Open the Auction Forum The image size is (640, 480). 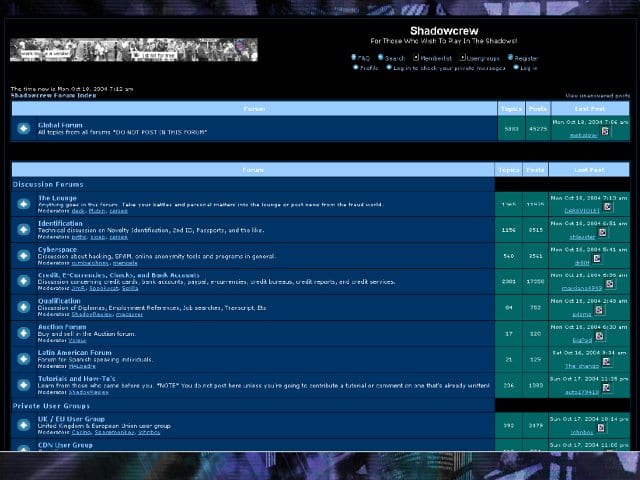coord(62,327)
